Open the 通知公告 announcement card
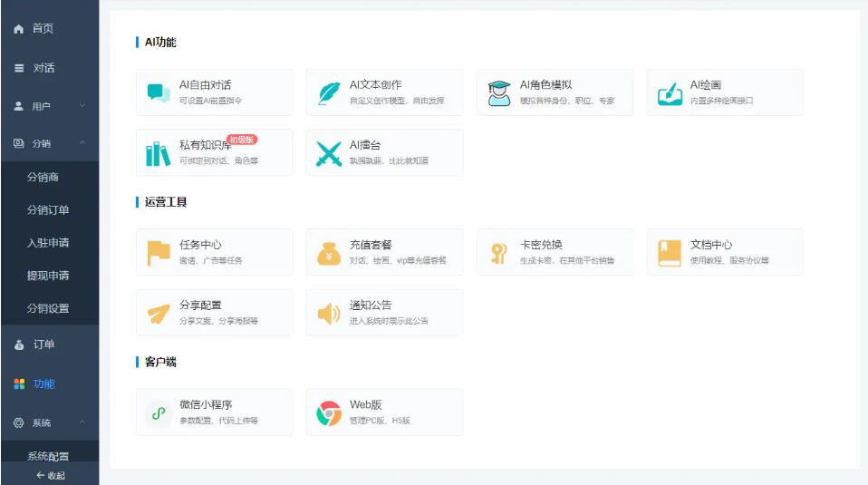The width and height of the screenshot is (868, 485). click(384, 313)
